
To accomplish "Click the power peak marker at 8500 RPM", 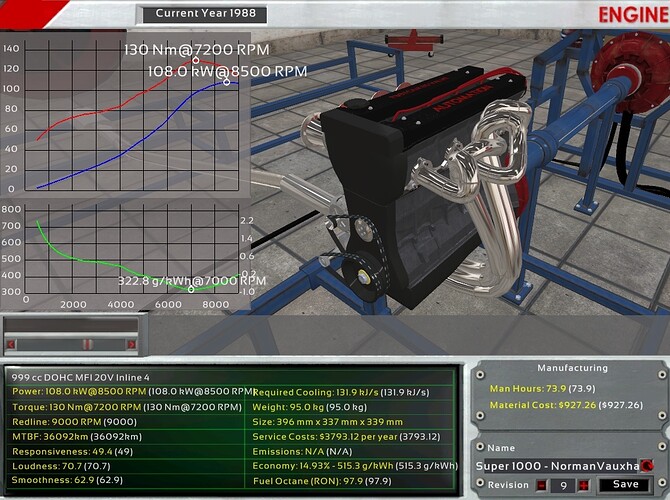I will tap(227, 81).
